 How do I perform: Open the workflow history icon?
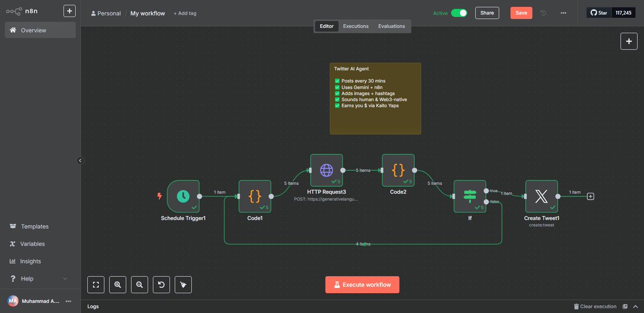click(543, 13)
